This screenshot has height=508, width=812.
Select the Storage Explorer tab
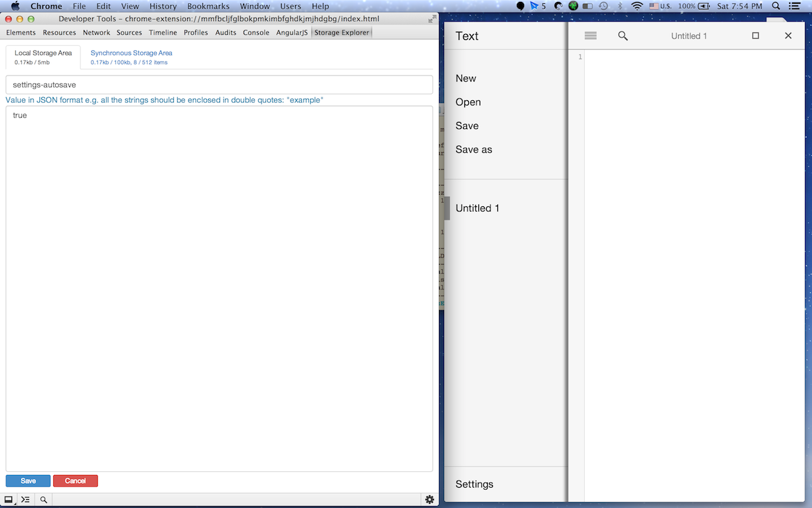click(342, 32)
